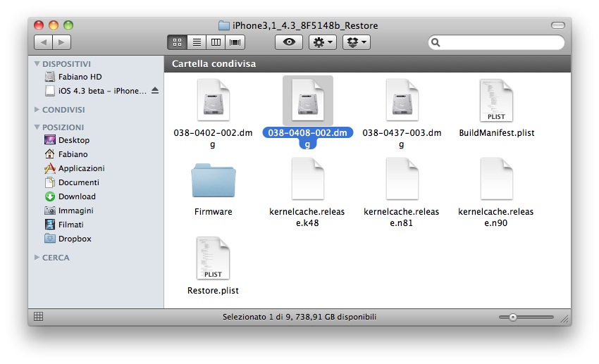The image size is (599, 364).
Task: Switch to list view mode
Action: point(197,42)
